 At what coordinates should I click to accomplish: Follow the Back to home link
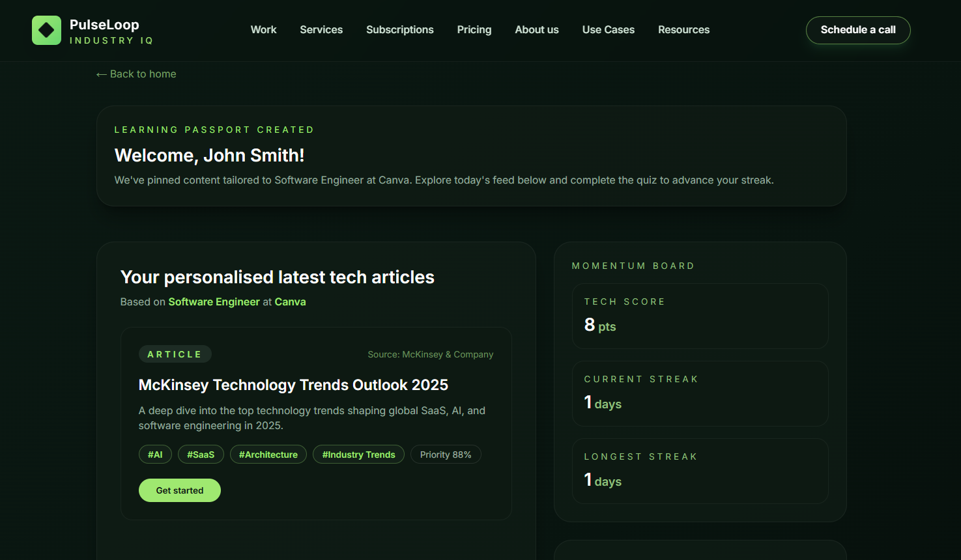pyautogui.click(x=136, y=74)
